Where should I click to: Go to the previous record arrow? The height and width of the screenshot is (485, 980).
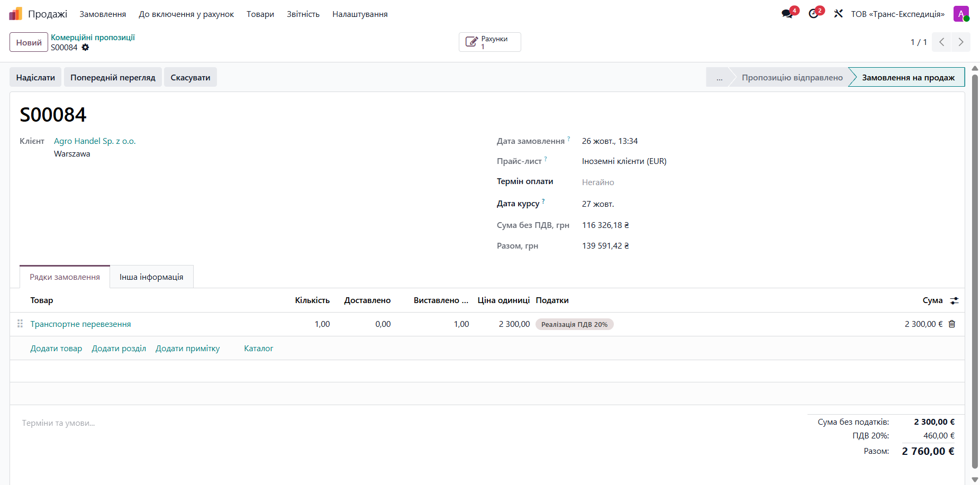tap(941, 42)
